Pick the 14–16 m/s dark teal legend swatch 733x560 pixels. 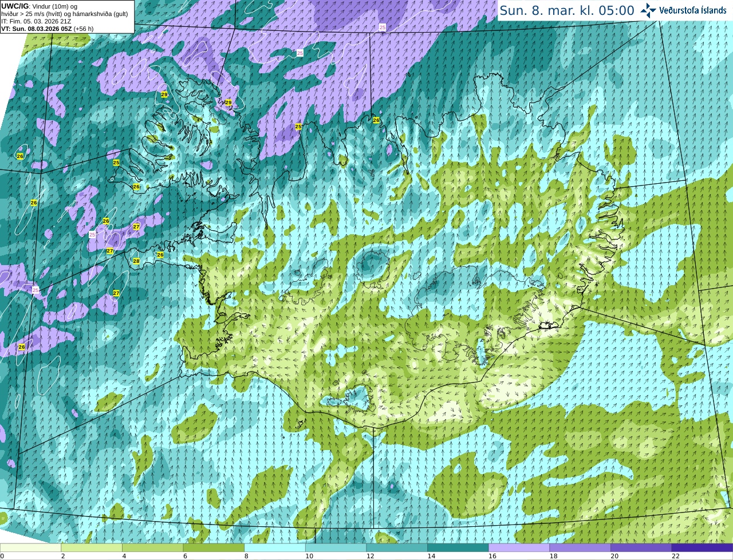(458, 548)
